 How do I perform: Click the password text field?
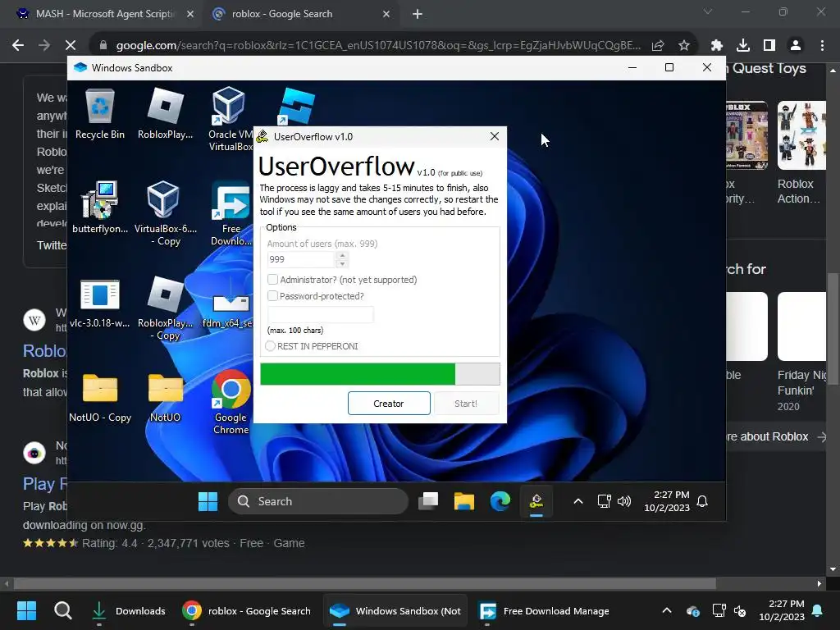(321, 314)
